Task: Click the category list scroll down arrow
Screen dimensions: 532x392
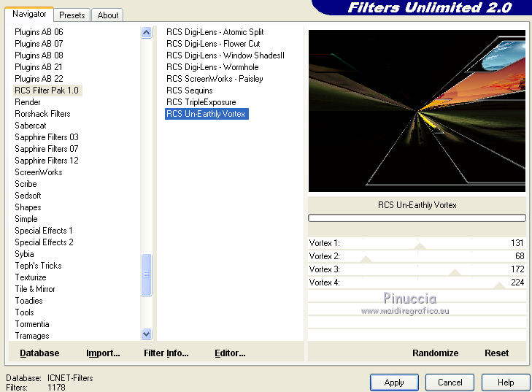Action: (x=146, y=334)
